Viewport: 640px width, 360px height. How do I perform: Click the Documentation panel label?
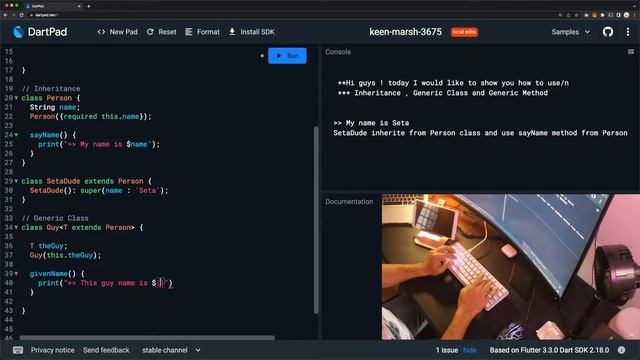pos(349,202)
